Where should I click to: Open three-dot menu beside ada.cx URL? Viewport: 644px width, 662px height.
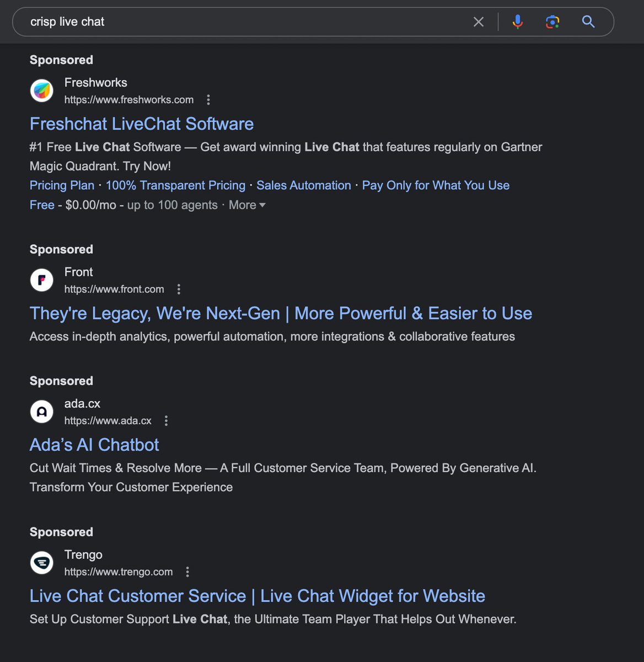166,421
